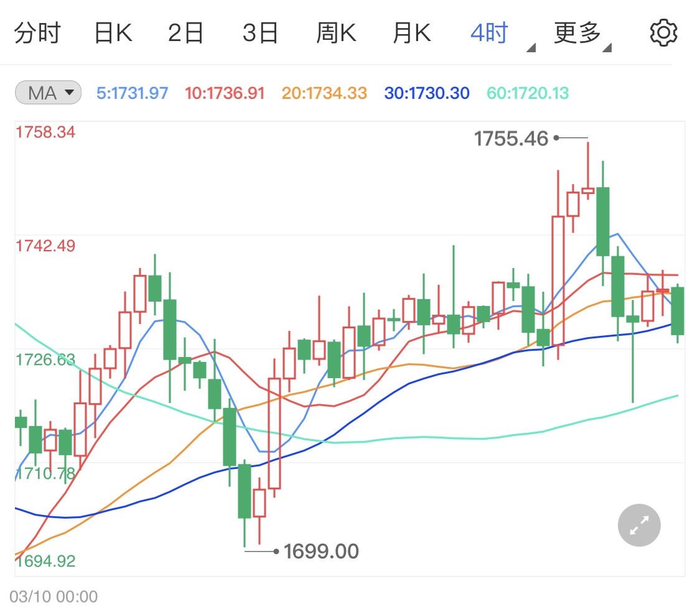Select the lowest green candlestick near 1699.00
Screen dimensions: 700x612
coord(244,491)
